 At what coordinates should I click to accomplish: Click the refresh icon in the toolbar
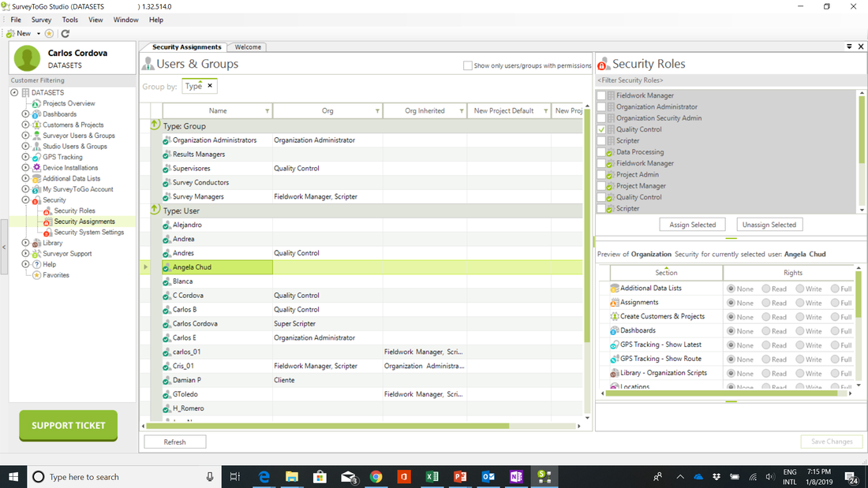click(65, 34)
